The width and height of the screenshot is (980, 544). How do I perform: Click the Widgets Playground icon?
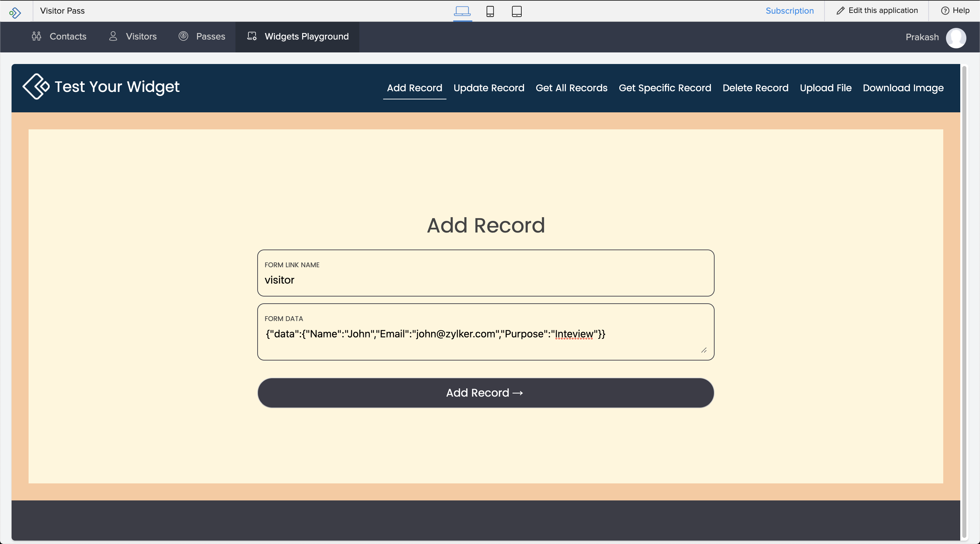click(x=252, y=36)
